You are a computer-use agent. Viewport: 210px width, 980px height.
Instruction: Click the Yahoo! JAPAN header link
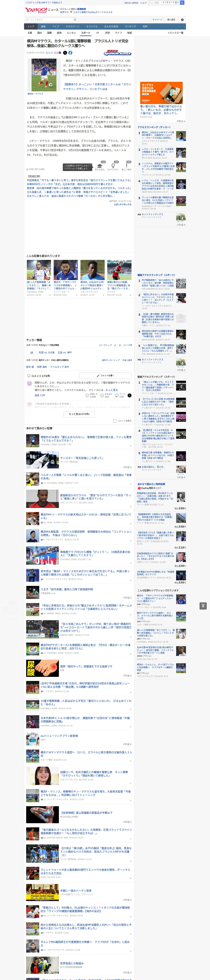(131, 3)
